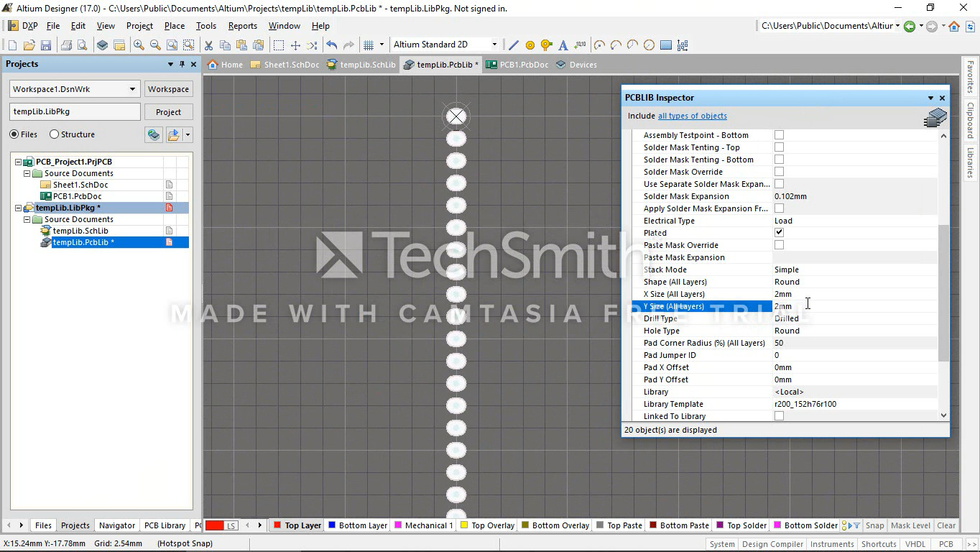
Task: Click the Save disk icon
Action: tap(45, 45)
